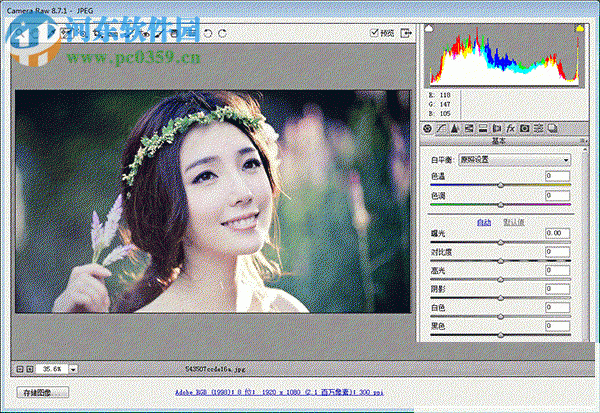Open the 白平衡 white balance dropdown
This screenshot has width=600, height=413.
[x=514, y=160]
